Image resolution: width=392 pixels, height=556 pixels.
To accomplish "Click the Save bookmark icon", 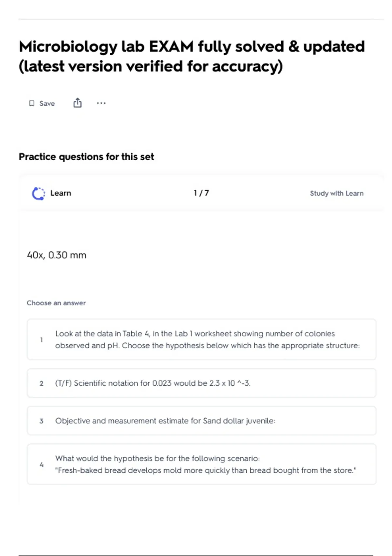I will pyautogui.click(x=32, y=103).
